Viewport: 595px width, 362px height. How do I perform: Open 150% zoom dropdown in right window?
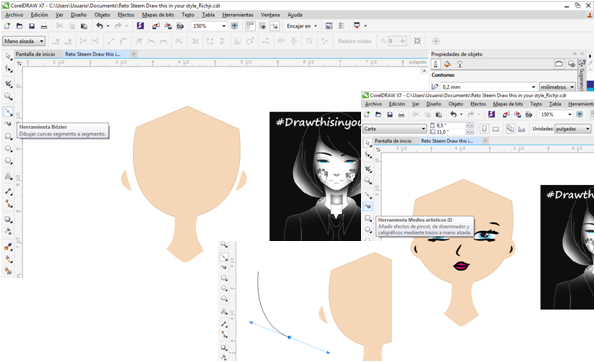(x=570, y=114)
